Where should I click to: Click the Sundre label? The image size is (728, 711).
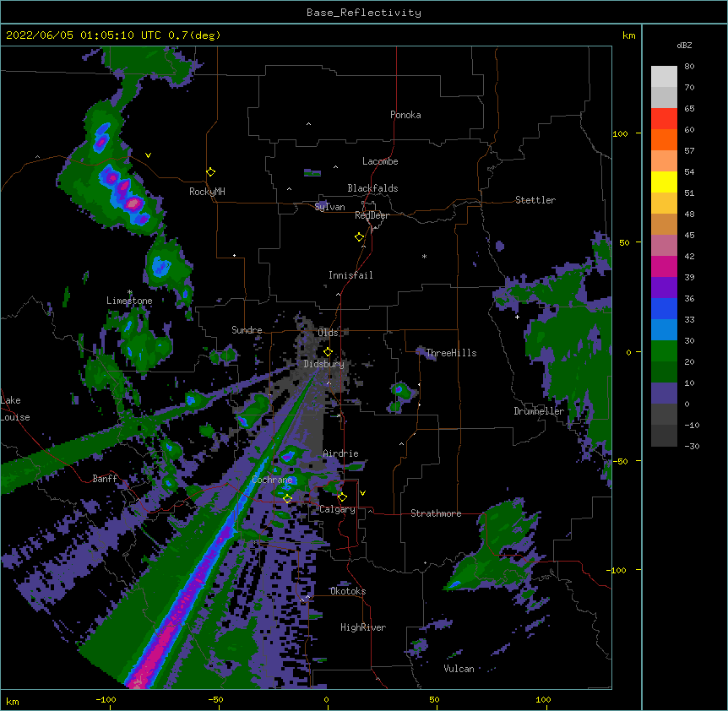point(247,330)
